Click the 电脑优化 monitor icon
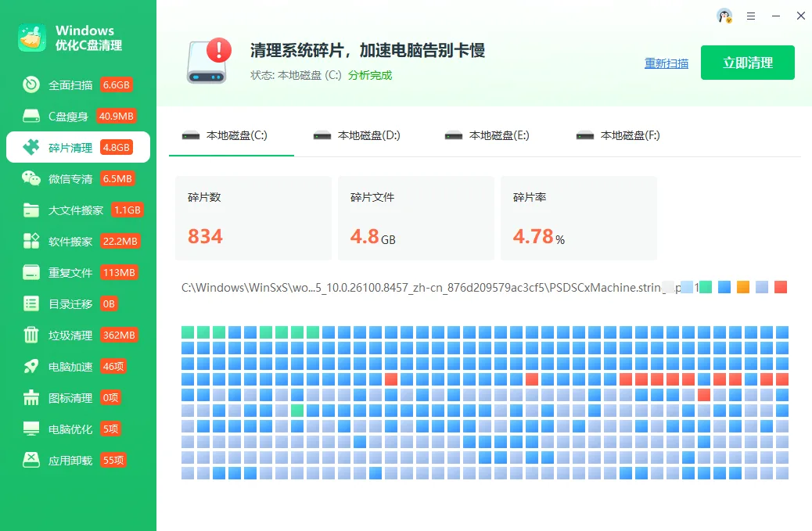 point(31,429)
